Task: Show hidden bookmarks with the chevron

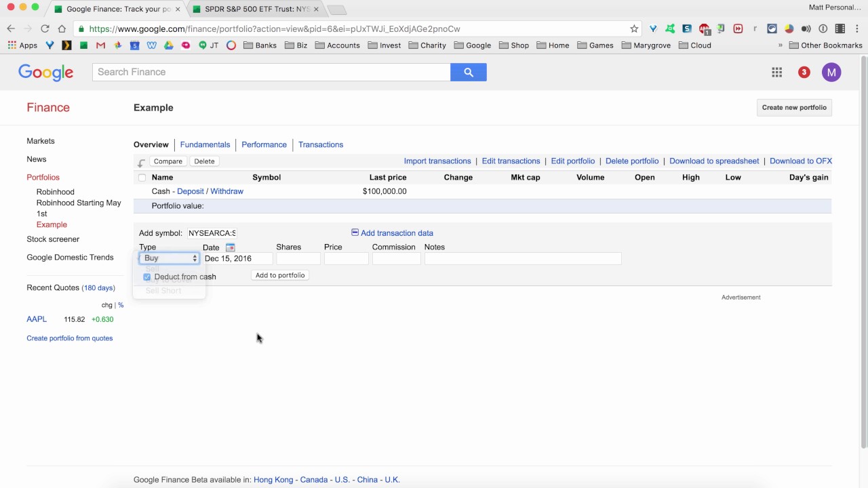Action: [x=780, y=45]
